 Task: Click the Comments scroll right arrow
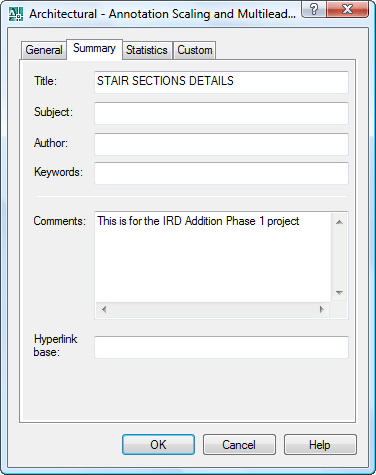pos(322,309)
